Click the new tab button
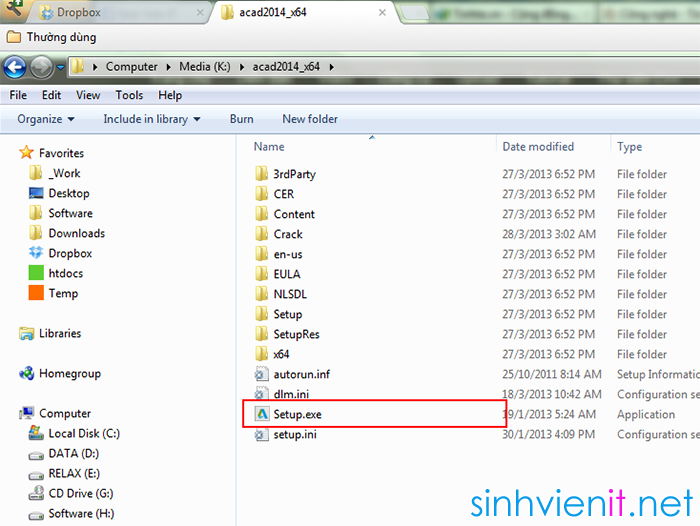This screenshot has height=526, width=700. [x=414, y=13]
